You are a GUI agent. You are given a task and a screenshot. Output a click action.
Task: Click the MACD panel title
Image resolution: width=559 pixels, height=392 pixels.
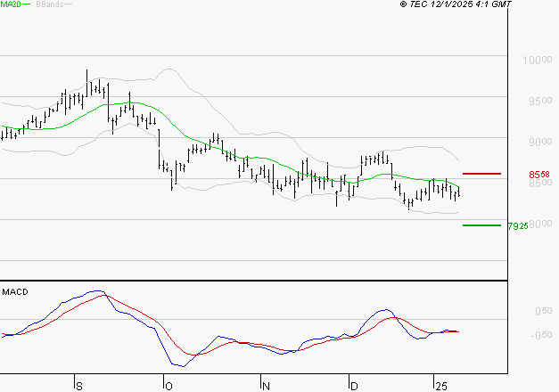[15, 292]
